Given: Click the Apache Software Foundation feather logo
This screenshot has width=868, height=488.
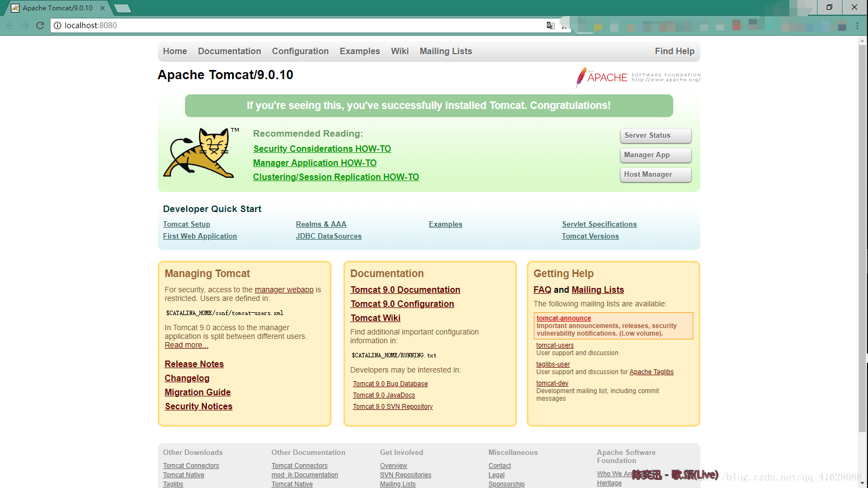Looking at the screenshot, I should [x=638, y=78].
